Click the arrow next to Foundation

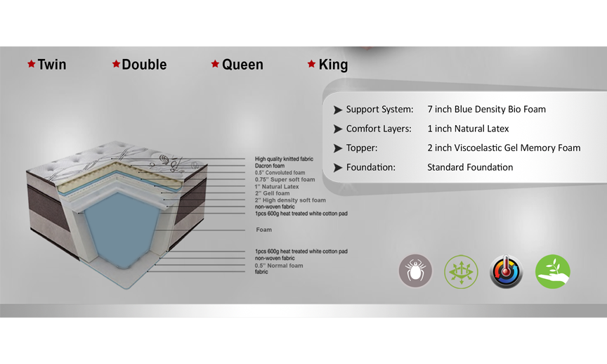[x=338, y=168]
